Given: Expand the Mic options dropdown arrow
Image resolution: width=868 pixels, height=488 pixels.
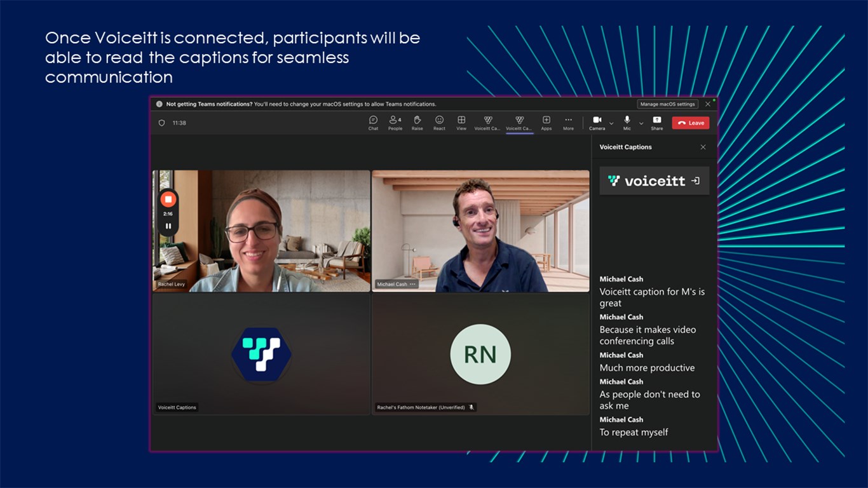Looking at the screenshot, I should (641, 123).
